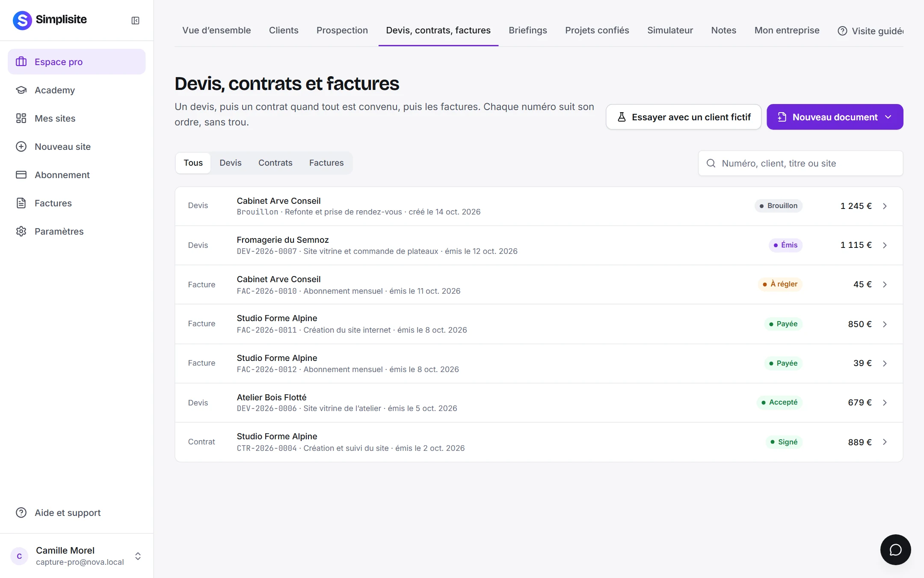Click the flask icon on Essayer button
Screen dimensions: 924x578
(622, 117)
